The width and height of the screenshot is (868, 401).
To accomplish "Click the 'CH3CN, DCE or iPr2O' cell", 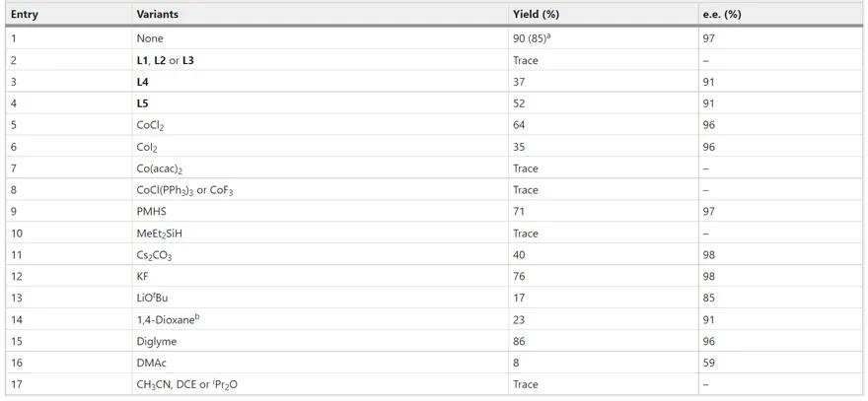I will pyautogui.click(x=187, y=384).
